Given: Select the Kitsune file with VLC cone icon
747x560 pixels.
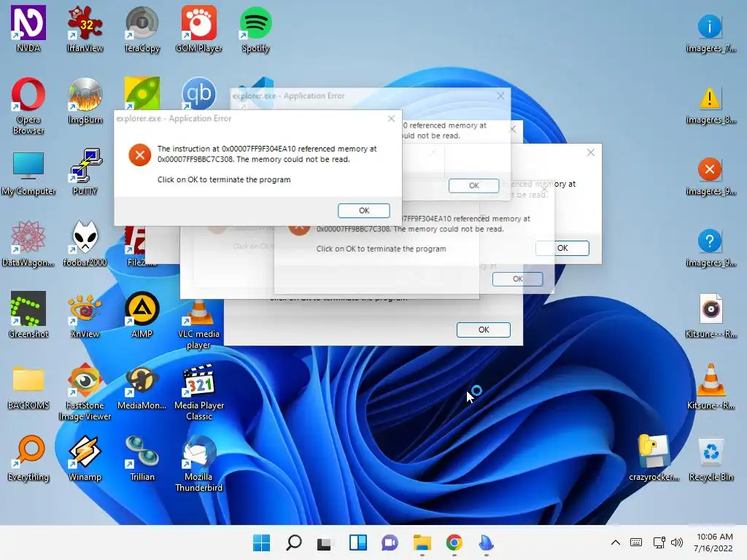Looking at the screenshot, I should click(x=711, y=386).
